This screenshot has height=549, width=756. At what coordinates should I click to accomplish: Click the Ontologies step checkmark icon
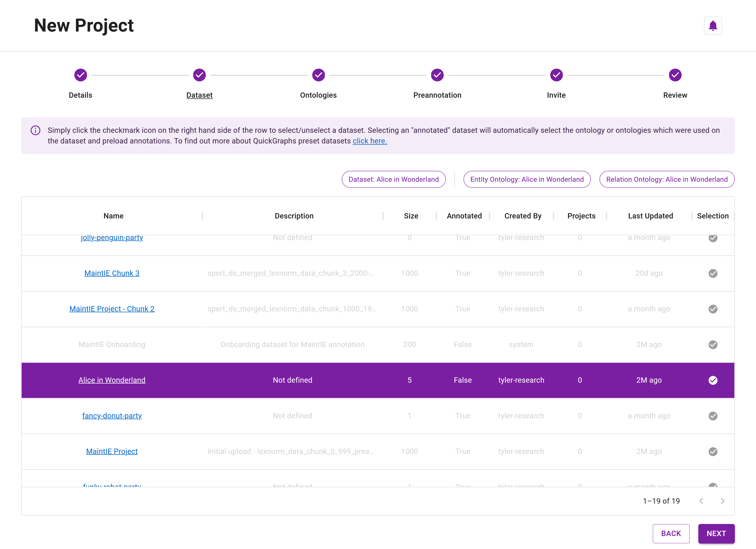coord(318,75)
